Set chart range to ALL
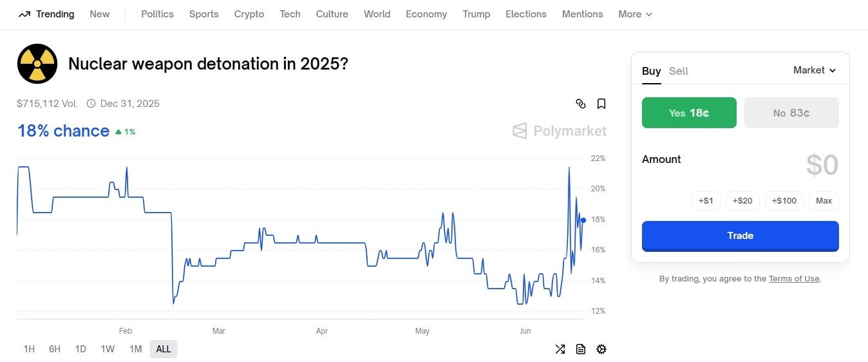The width and height of the screenshot is (868, 362). [164, 349]
